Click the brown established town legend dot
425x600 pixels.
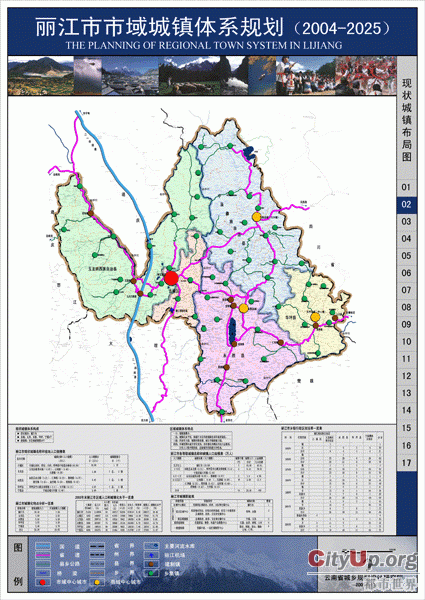point(151,564)
